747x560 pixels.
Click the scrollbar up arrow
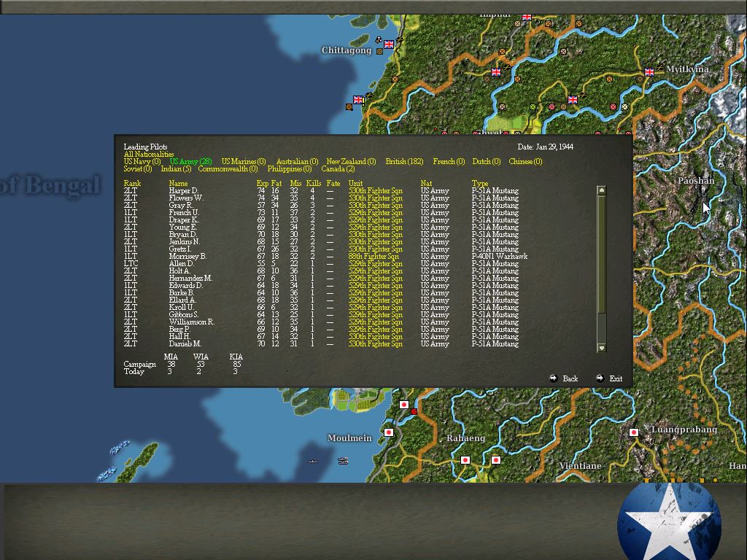pos(602,190)
